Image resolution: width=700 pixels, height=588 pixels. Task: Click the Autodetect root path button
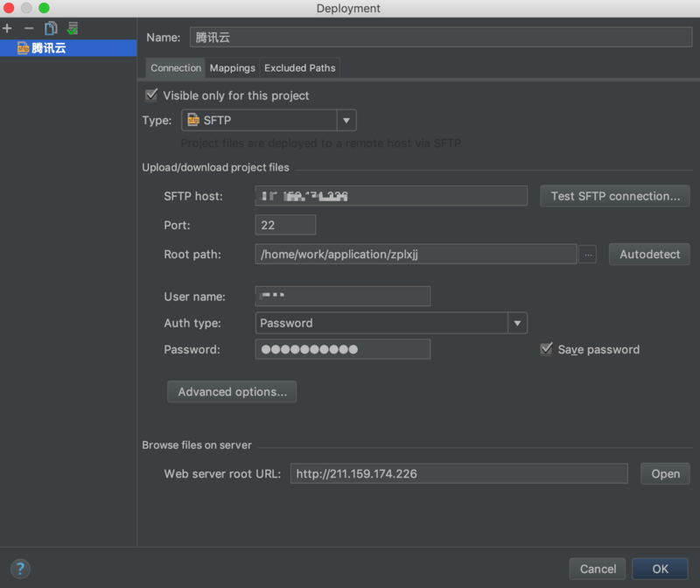point(649,254)
